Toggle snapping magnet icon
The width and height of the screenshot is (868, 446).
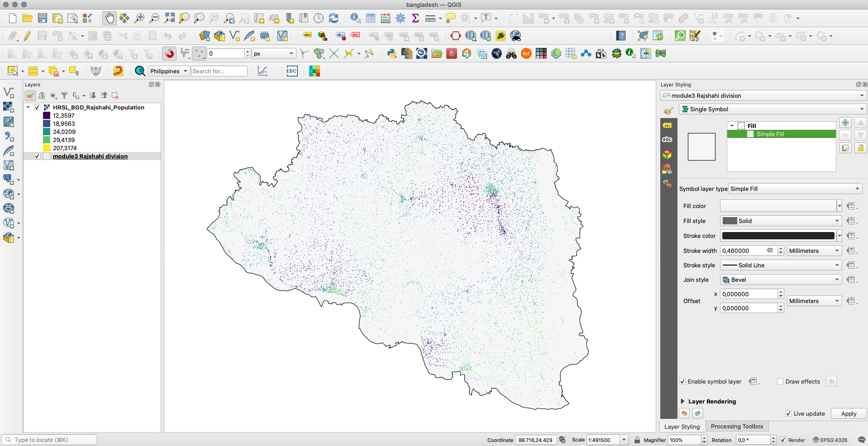click(x=169, y=53)
